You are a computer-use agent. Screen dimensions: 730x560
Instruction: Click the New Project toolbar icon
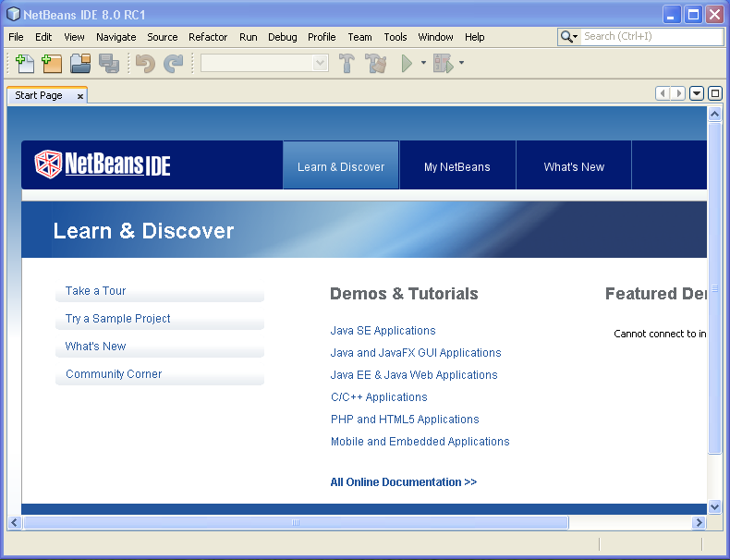click(52, 64)
